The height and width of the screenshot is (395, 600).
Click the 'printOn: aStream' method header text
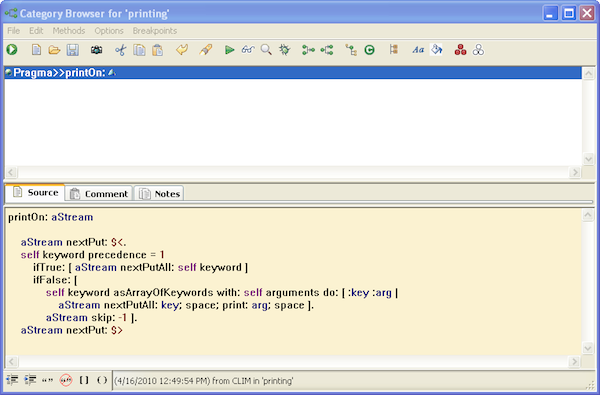[x=51, y=217]
